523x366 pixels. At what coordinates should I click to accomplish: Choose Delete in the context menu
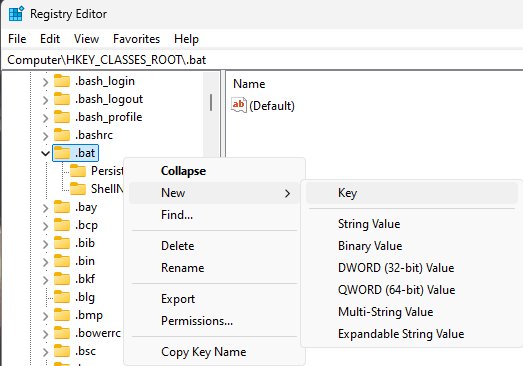214,246
